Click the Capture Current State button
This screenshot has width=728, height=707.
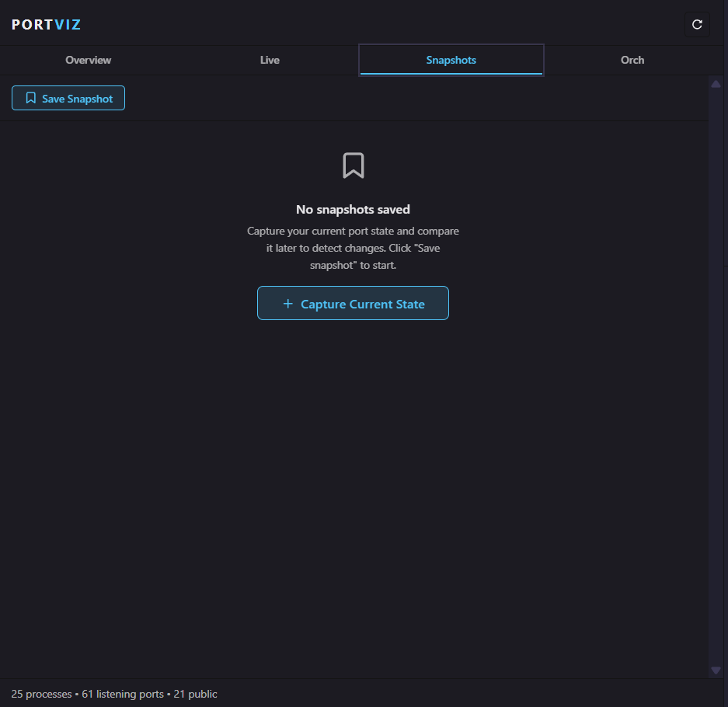click(353, 303)
